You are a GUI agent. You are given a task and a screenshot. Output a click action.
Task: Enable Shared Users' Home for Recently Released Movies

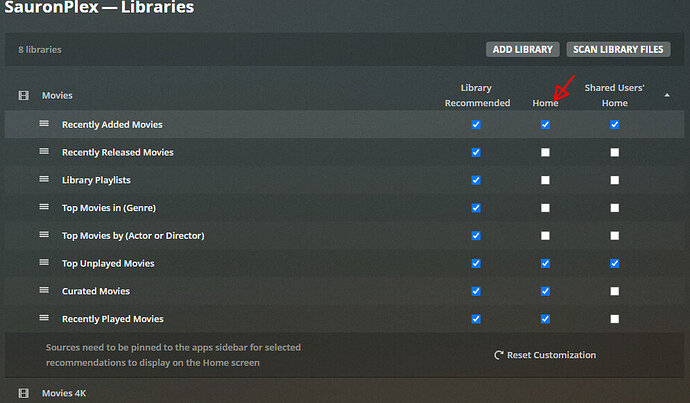tap(615, 152)
